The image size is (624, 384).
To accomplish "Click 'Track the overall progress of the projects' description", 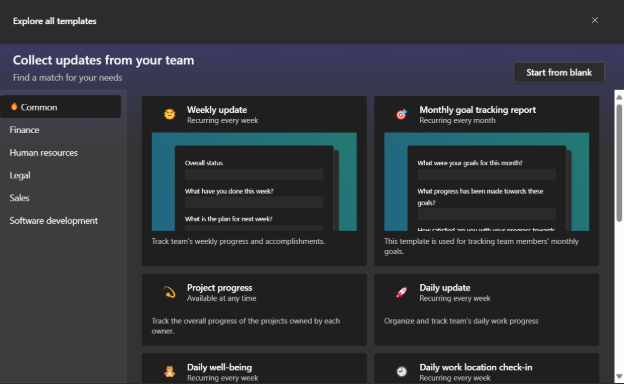I will tap(246, 326).
